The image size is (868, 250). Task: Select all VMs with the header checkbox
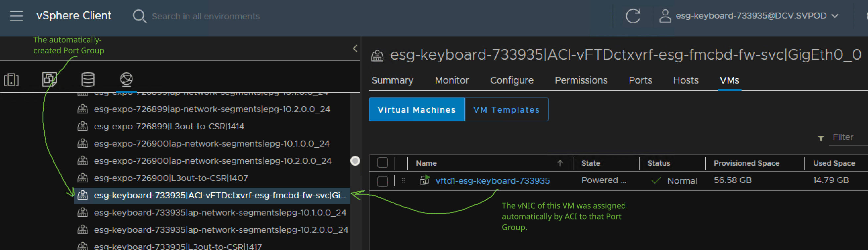pyautogui.click(x=382, y=163)
